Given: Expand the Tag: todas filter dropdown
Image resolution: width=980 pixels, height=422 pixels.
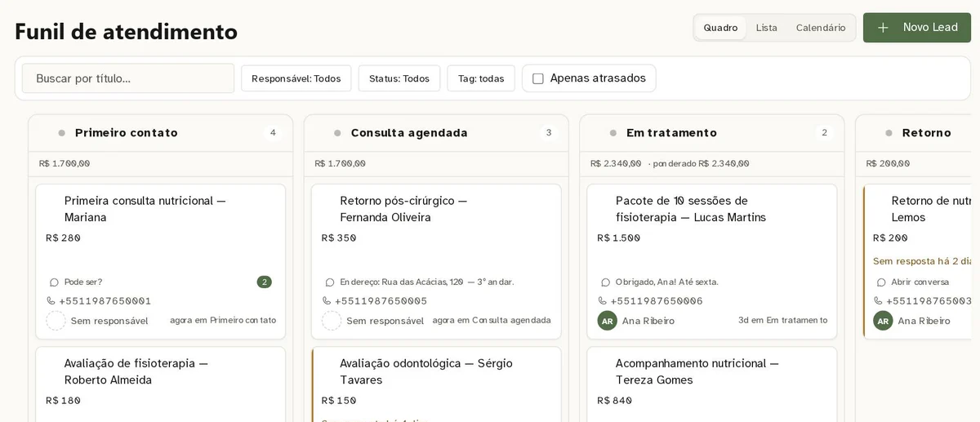Looking at the screenshot, I should [481, 78].
